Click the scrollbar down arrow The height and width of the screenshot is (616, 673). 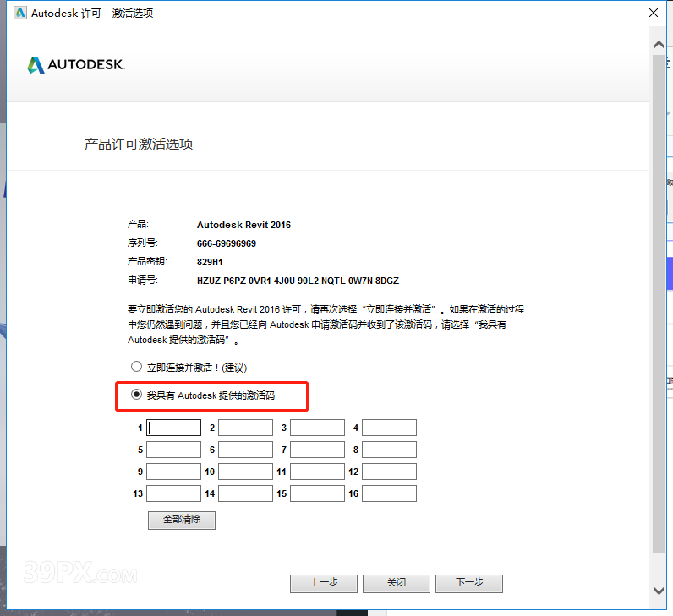pos(659,591)
